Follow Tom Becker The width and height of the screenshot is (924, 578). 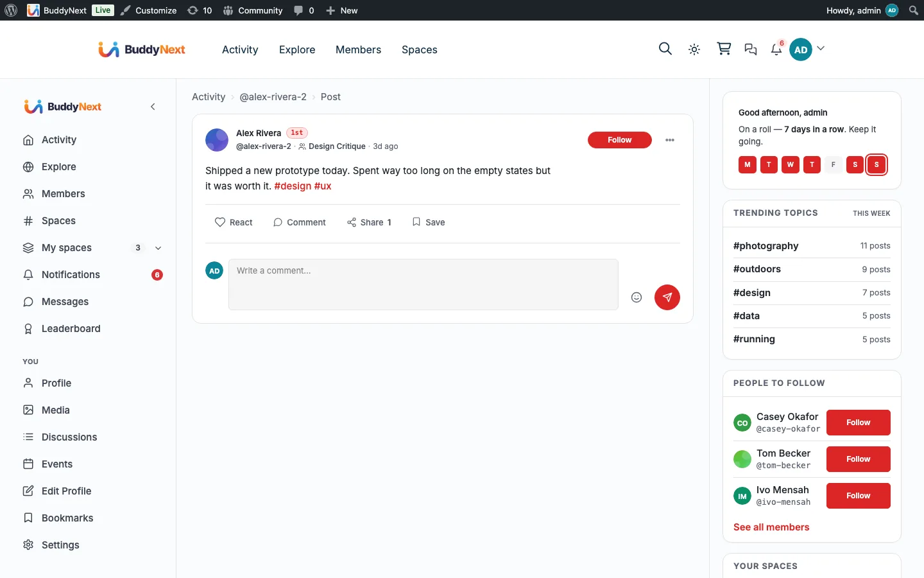tap(859, 459)
